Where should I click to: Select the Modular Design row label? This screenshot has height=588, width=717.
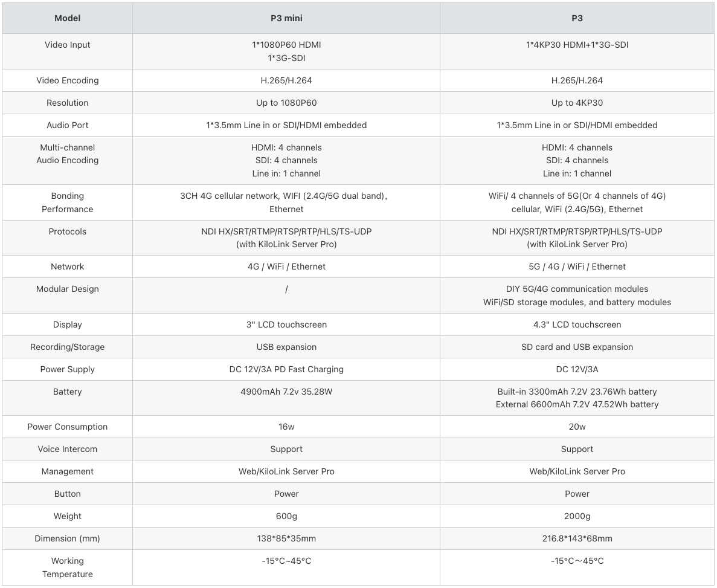[68, 289]
